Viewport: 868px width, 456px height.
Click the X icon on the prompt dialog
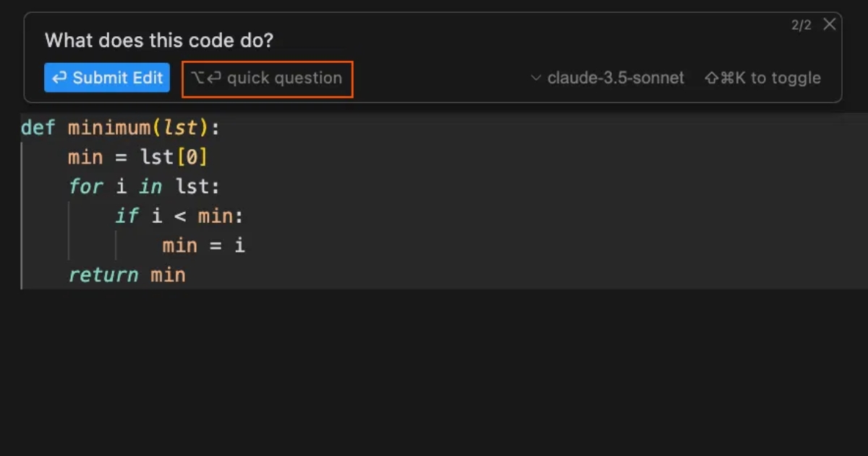829,24
